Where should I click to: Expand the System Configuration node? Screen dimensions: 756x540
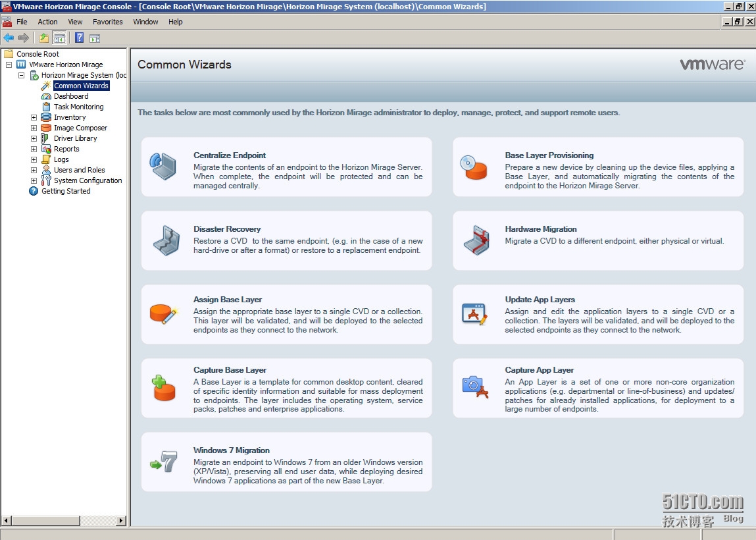(x=34, y=180)
